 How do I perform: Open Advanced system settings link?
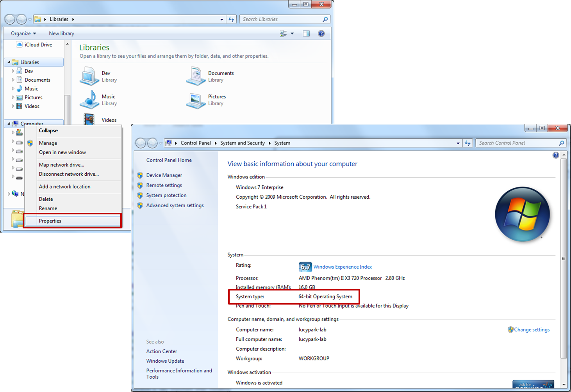(175, 205)
